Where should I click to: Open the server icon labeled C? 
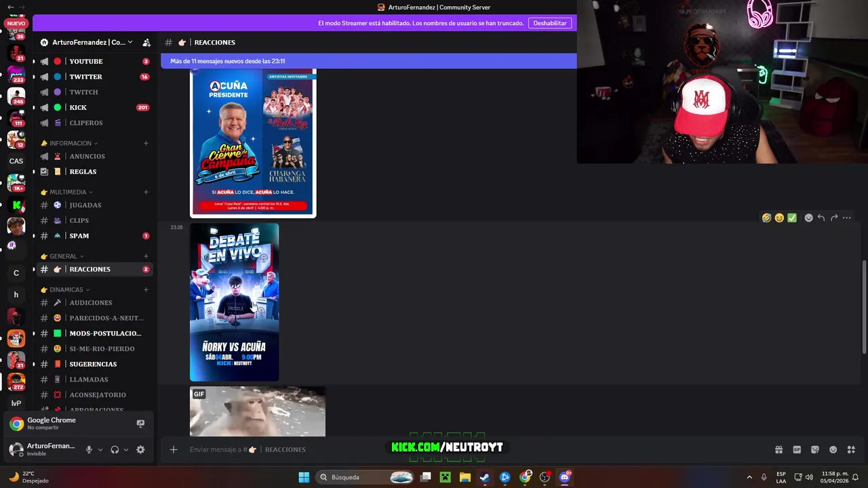coord(16,273)
